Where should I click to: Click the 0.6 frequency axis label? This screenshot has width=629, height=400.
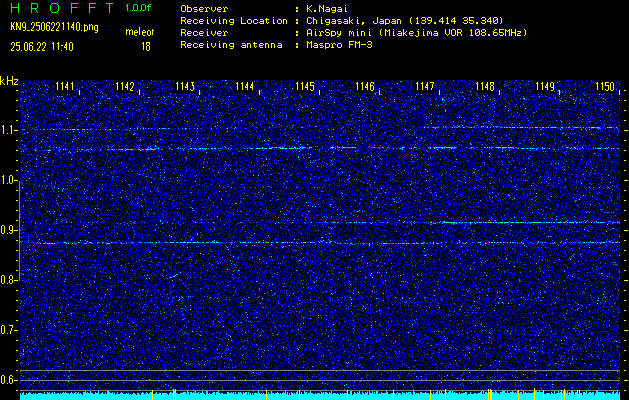click(8, 380)
